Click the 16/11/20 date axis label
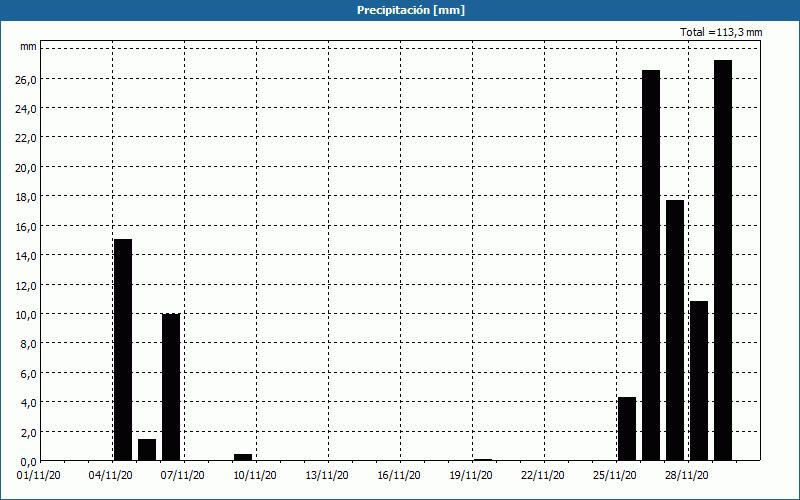 (x=399, y=476)
